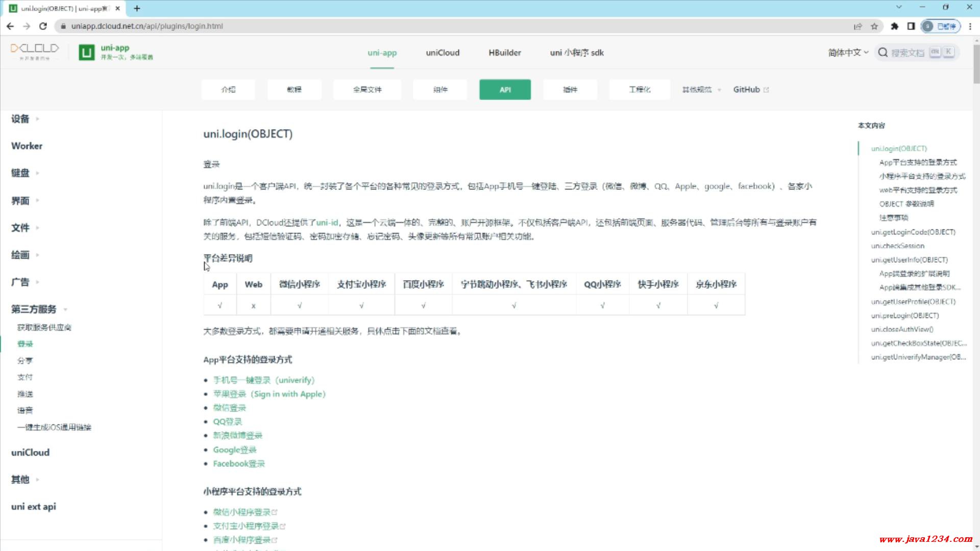Open the QQ登录 link
980x551 pixels.
click(x=228, y=421)
